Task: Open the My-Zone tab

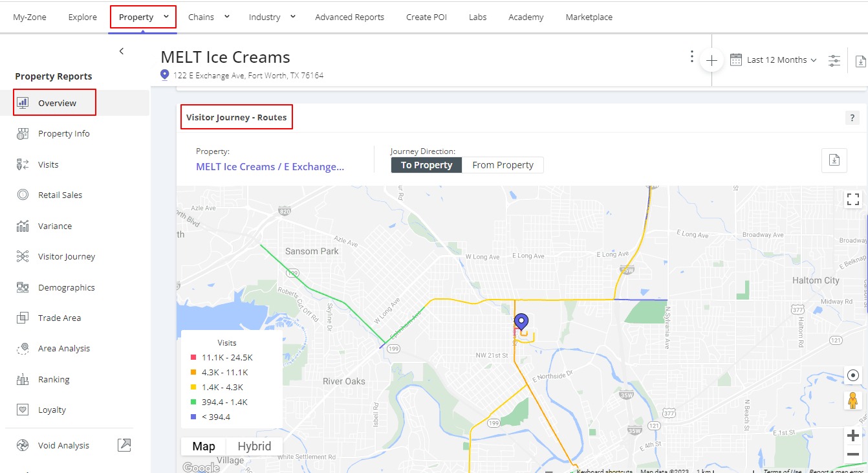Action: coord(30,17)
